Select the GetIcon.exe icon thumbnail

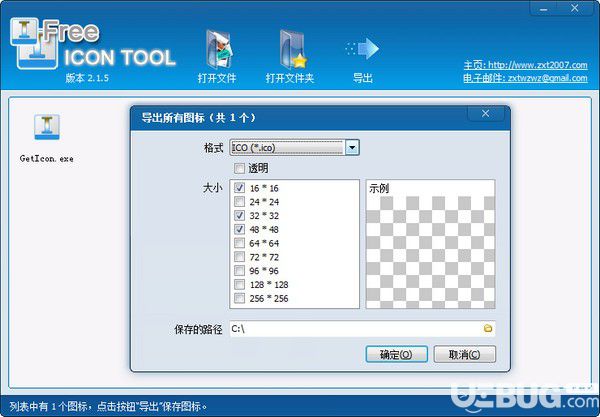[x=47, y=127]
